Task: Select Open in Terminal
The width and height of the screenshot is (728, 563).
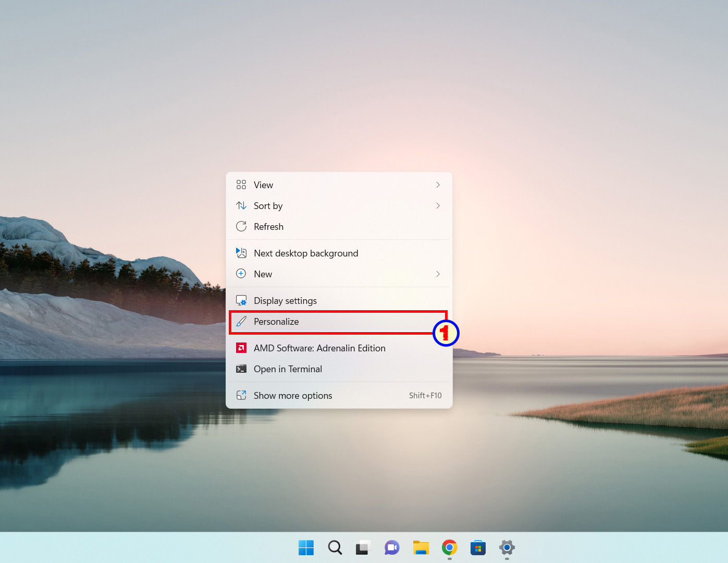Action: click(x=339, y=369)
